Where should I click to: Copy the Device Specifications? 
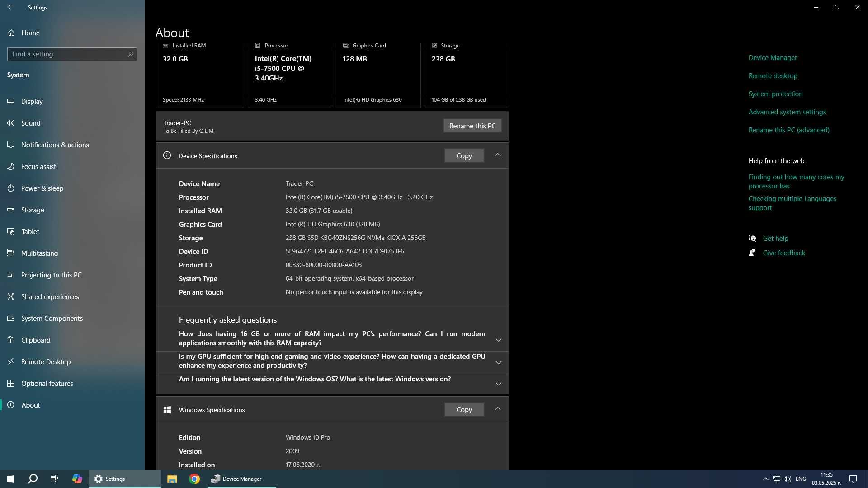[x=464, y=155]
